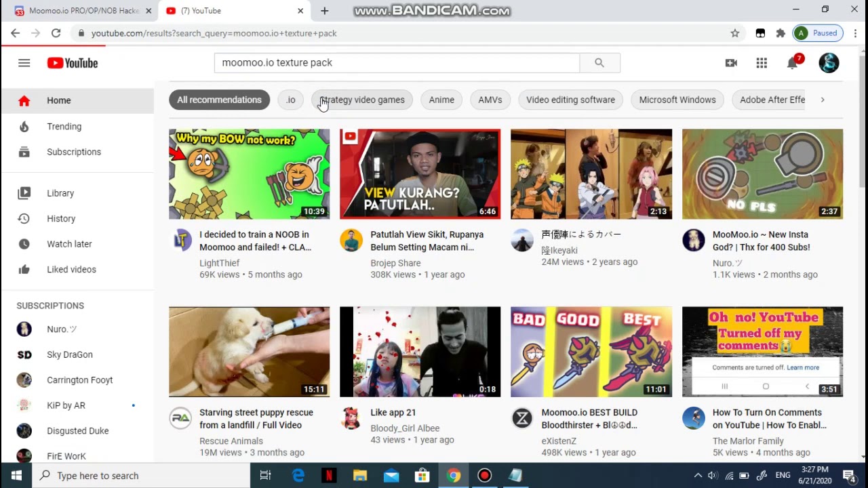The image size is (868, 488).
Task: Open Task View on the taskbar
Action: point(265,476)
